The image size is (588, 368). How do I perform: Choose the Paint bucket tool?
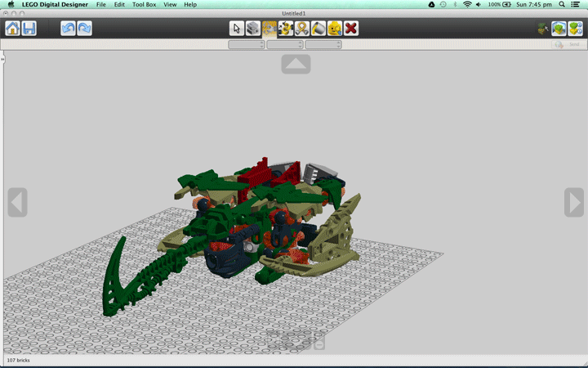click(318, 28)
